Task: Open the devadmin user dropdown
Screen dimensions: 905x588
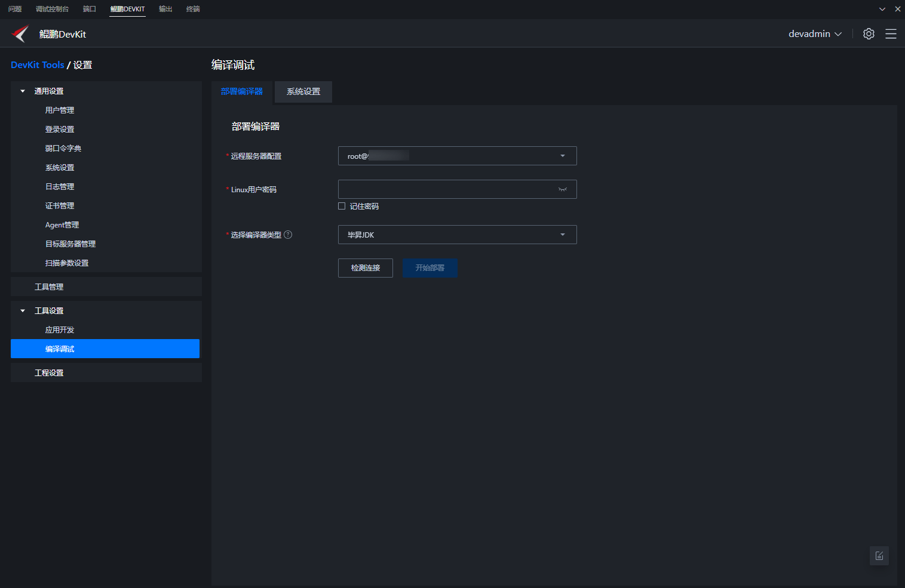Action: coord(815,34)
